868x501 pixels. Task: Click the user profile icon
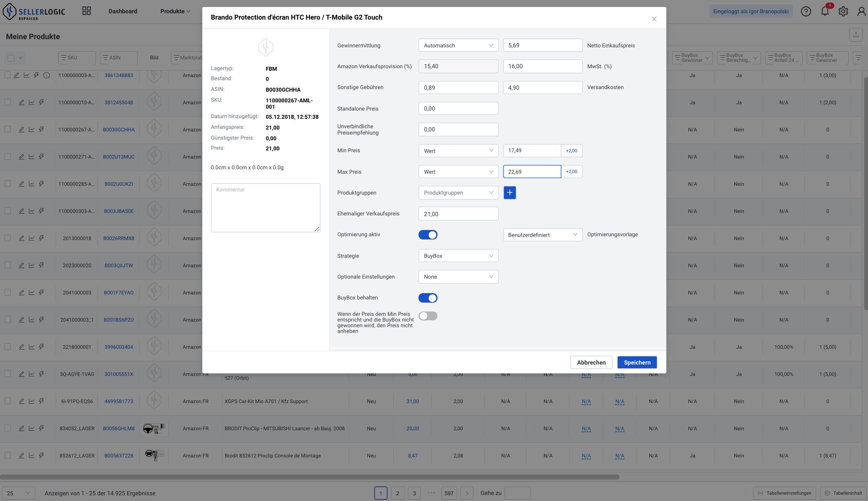(861, 11)
